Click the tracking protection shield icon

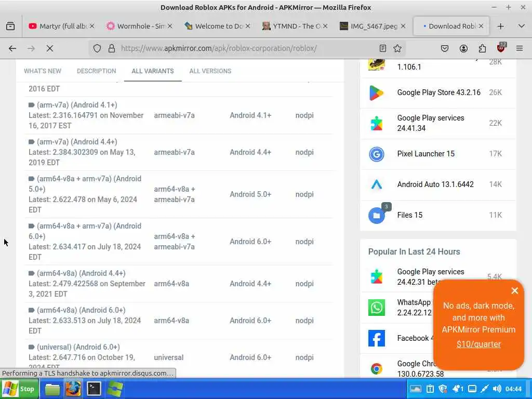click(97, 48)
